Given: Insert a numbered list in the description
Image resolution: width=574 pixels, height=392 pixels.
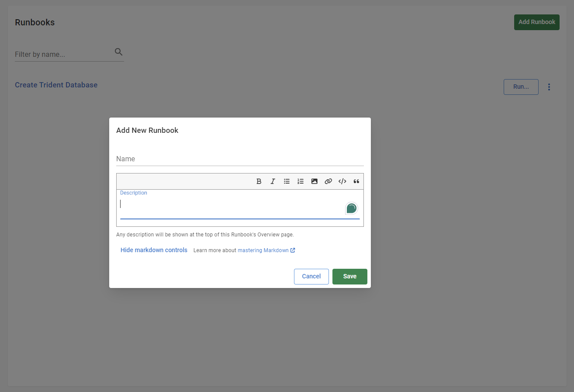Looking at the screenshot, I should [x=301, y=181].
